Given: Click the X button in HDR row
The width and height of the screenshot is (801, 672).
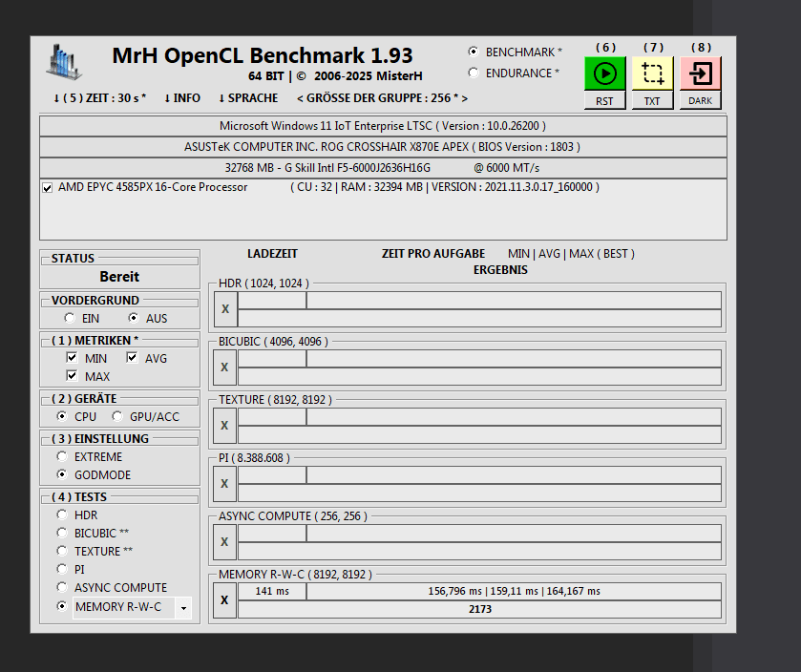Looking at the screenshot, I should (x=225, y=309).
